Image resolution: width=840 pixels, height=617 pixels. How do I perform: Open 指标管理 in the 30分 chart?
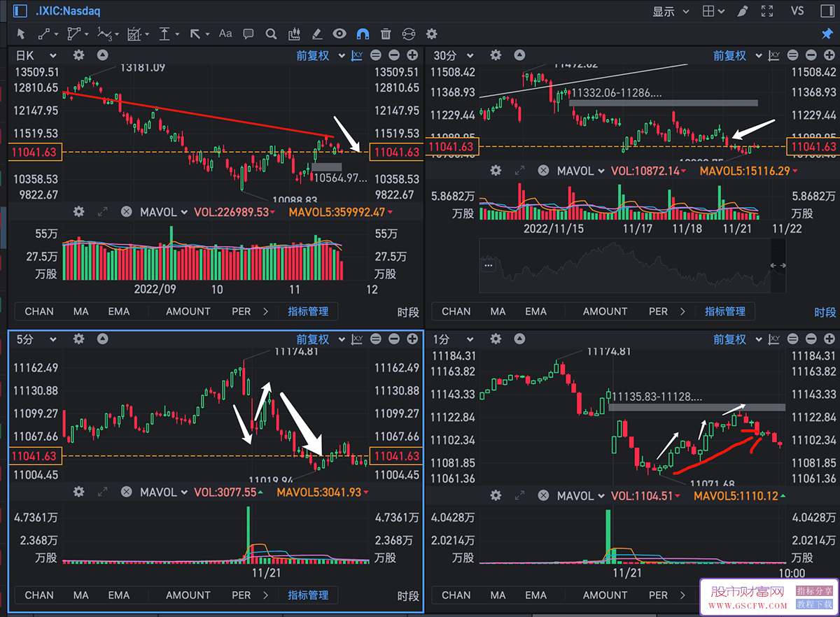coord(725,311)
